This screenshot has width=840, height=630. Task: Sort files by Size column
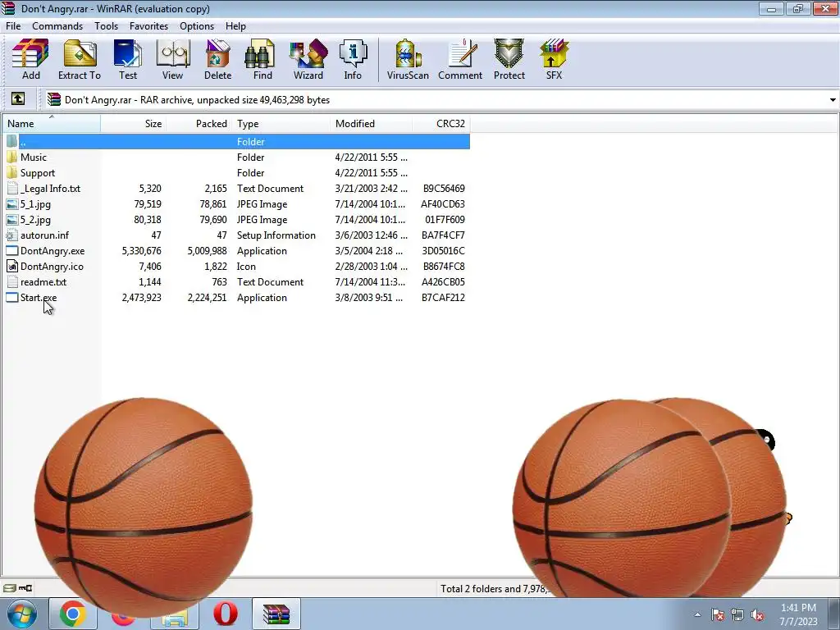pyautogui.click(x=134, y=124)
